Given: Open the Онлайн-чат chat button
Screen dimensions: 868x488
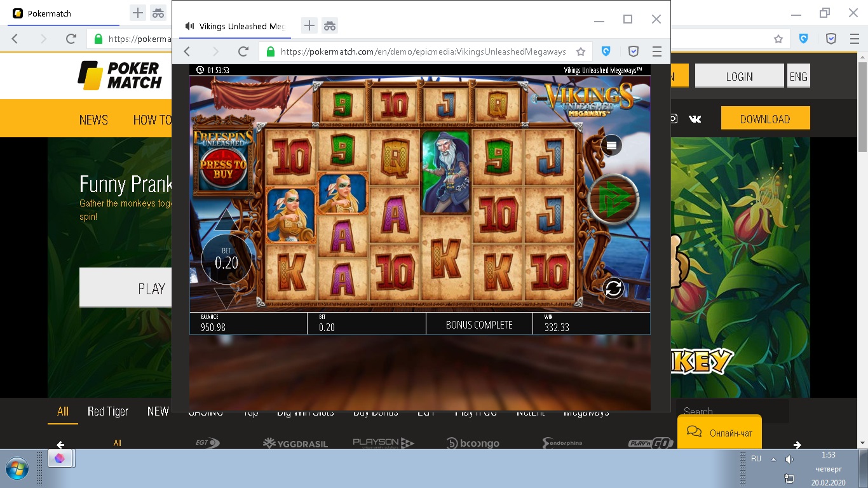Looking at the screenshot, I should click(720, 433).
